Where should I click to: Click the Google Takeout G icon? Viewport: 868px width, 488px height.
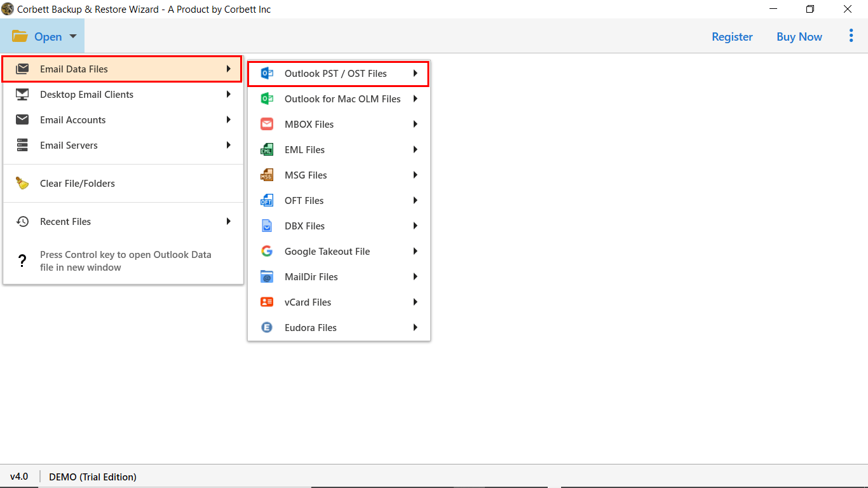267,252
